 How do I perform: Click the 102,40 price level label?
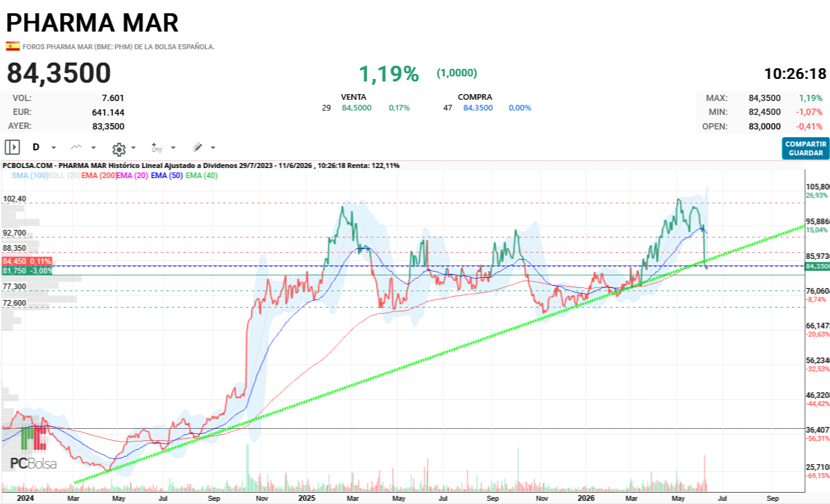(15, 199)
